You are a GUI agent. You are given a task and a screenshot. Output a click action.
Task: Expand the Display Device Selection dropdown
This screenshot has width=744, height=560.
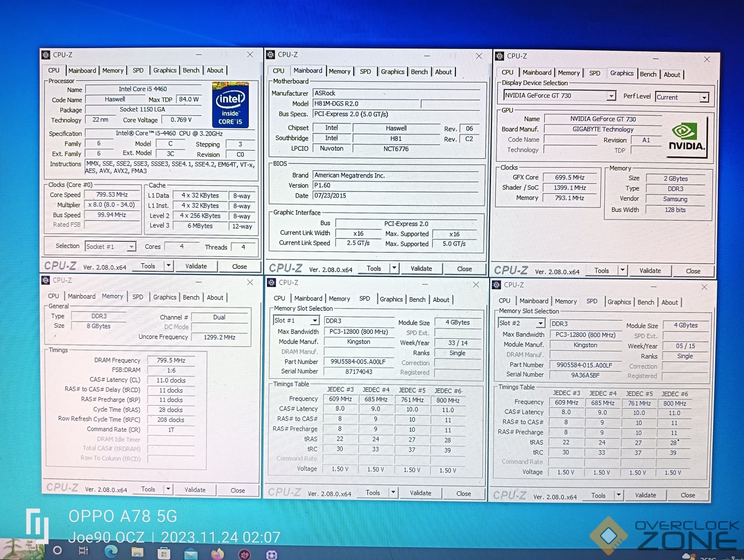click(611, 96)
